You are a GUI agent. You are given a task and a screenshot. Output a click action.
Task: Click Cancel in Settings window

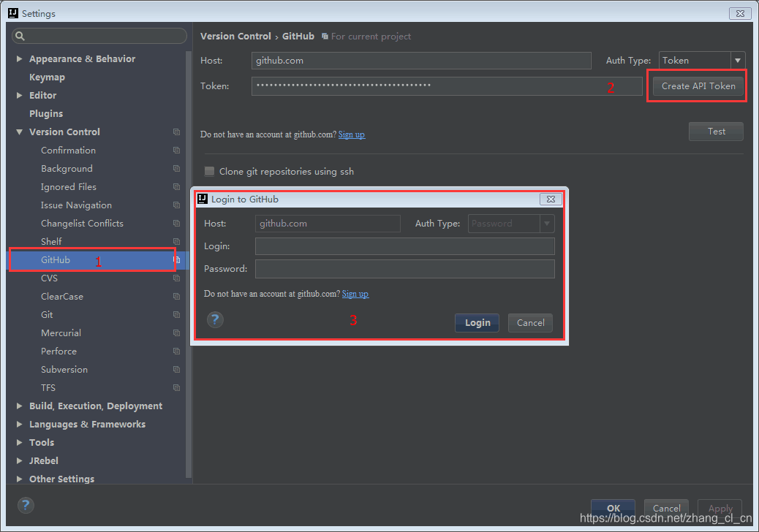point(666,508)
